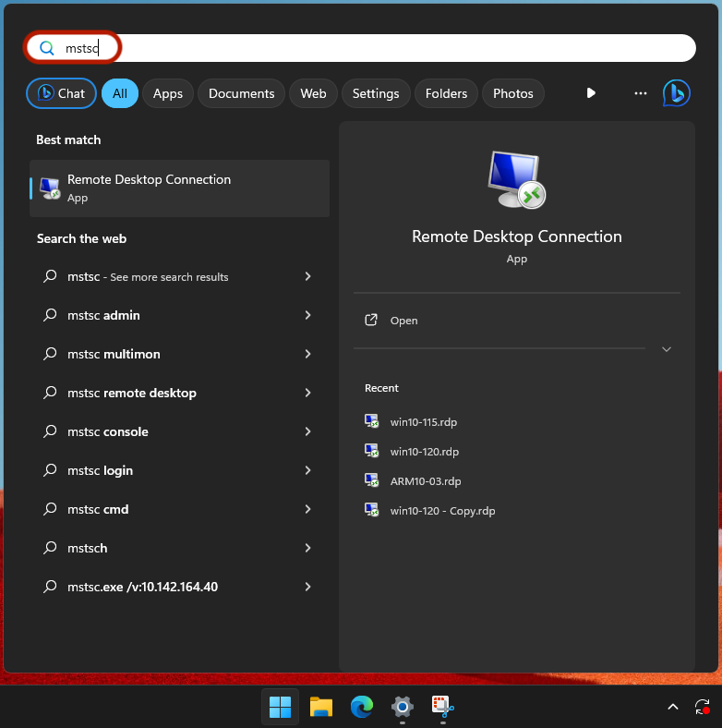
Task: Open recent file win10-120 - Copy.rdp
Action: tap(442, 511)
